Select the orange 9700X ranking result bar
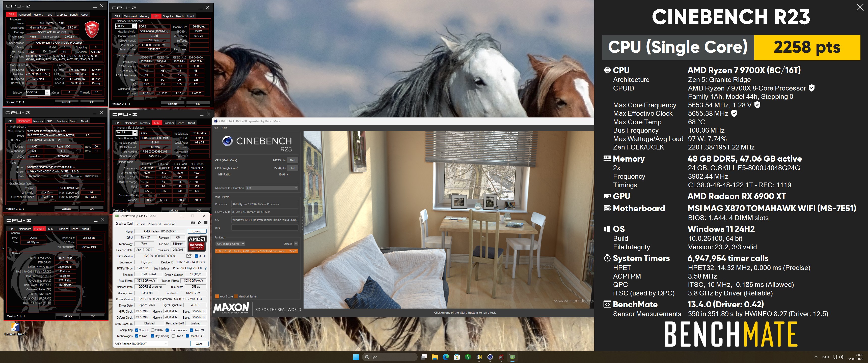Viewport: 868px width, 363px height. point(256,251)
